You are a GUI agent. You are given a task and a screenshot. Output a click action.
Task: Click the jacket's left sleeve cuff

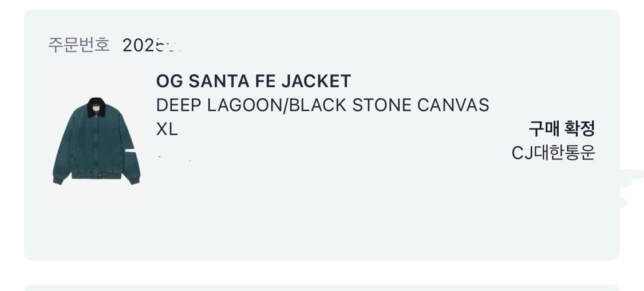click(x=57, y=181)
